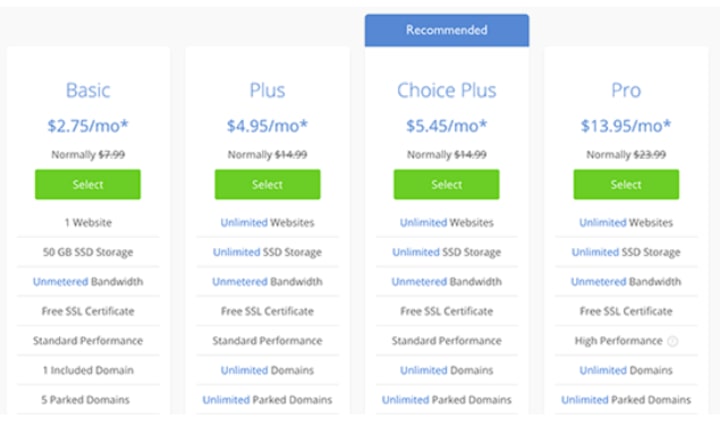Click Unlimited Domains in Plus plan
Image resolution: width=720 pixels, height=444 pixels.
267,371
